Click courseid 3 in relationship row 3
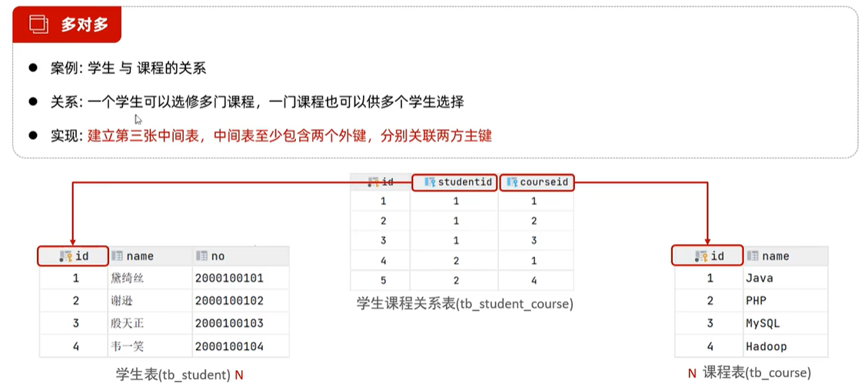The height and width of the screenshot is (387, 868). click(x=534, y=241)
